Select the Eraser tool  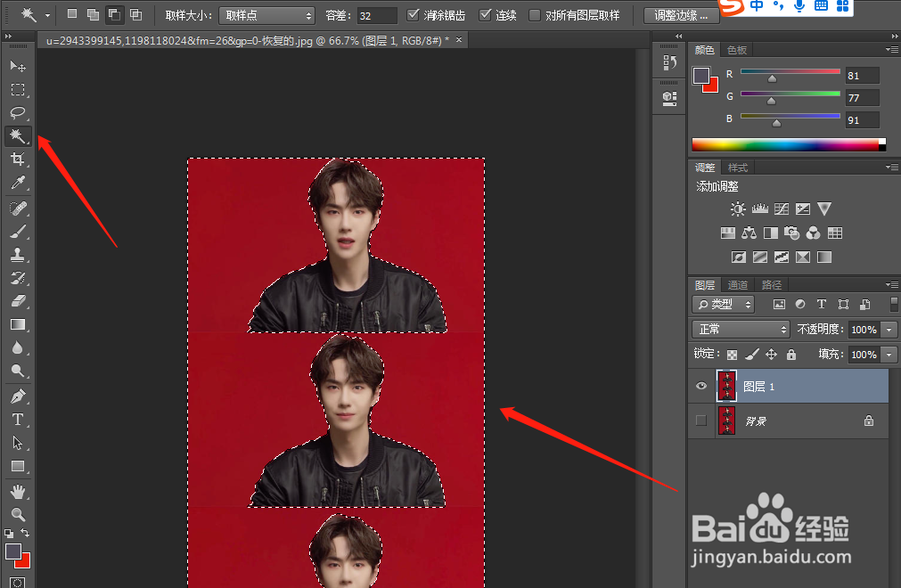pyautogui.click(x=18, y=301)
